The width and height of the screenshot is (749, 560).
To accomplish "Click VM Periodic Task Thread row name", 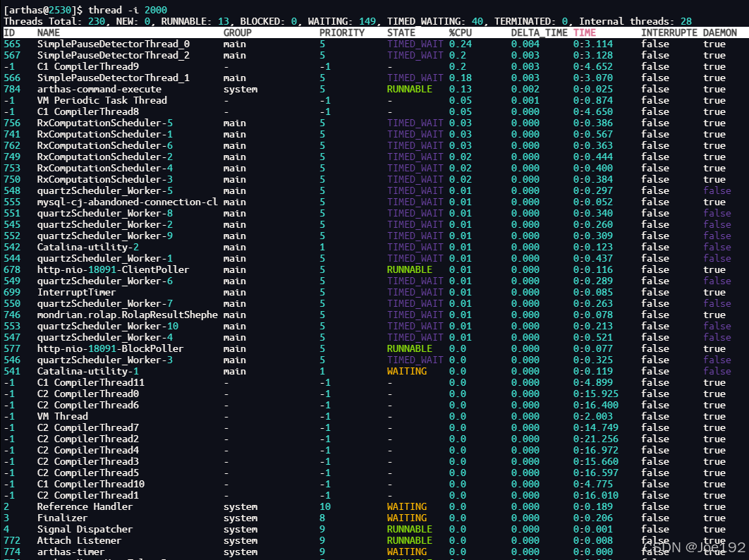I will (x=102, y=100).
